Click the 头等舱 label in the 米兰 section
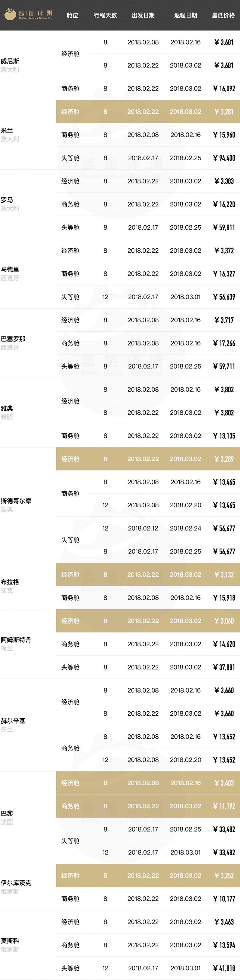Viewport: 240px width, 980px height. (x=70, y=158)
